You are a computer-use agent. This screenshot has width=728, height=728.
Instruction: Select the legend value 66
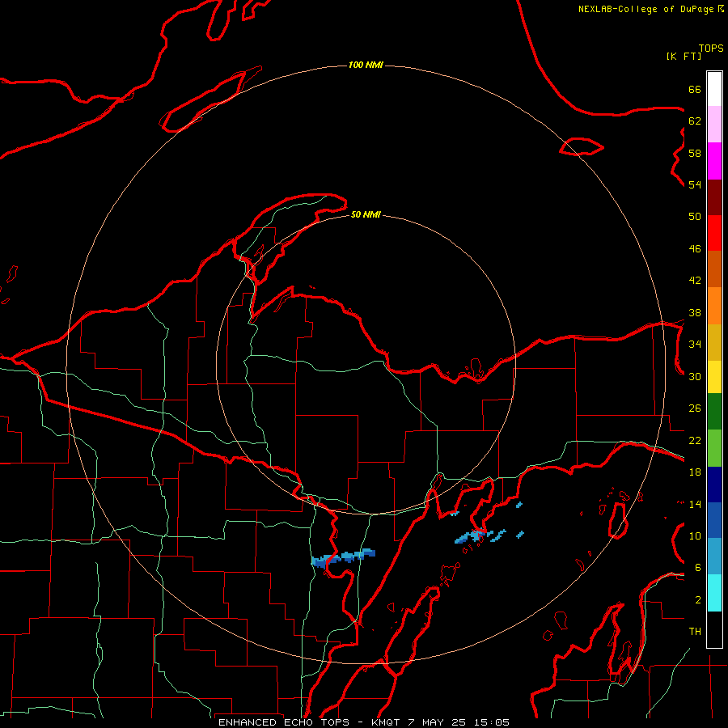click(x=695, y=90)
